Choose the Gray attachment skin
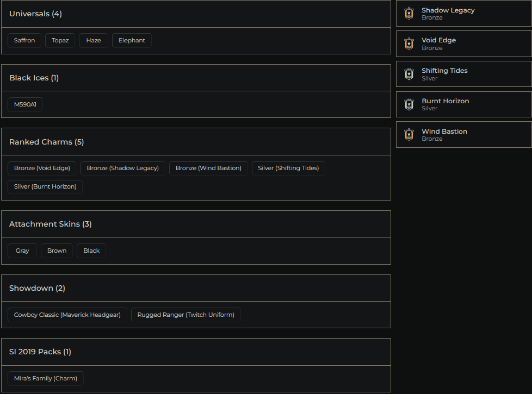 [22, 251]
